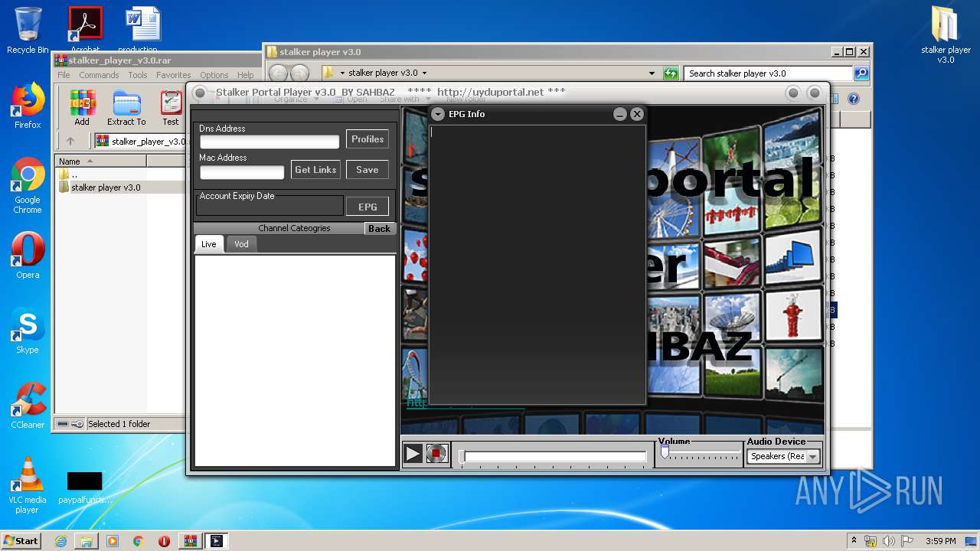Open WinRAR Tools menu

(x=138, y=75)
